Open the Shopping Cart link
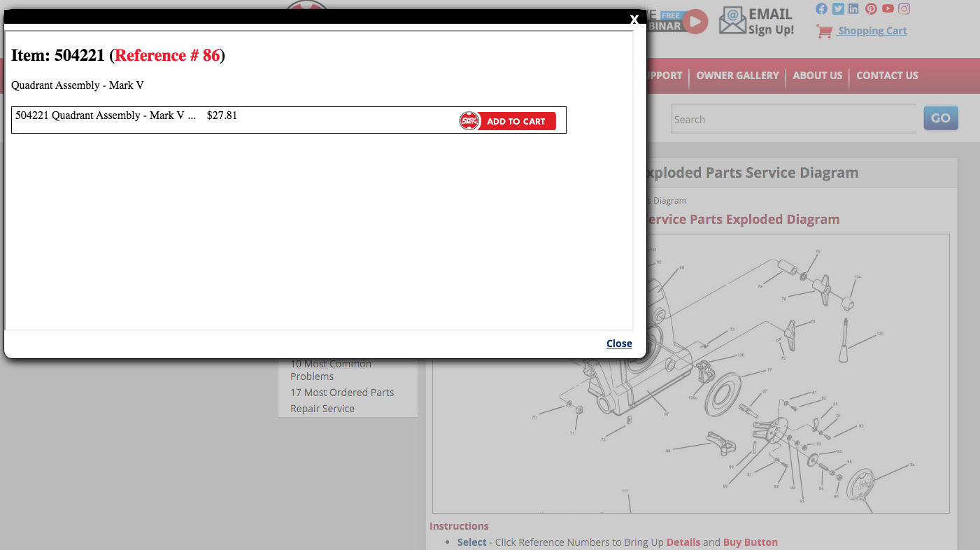Screen dimensions: 980x550 tap(872, 31)
